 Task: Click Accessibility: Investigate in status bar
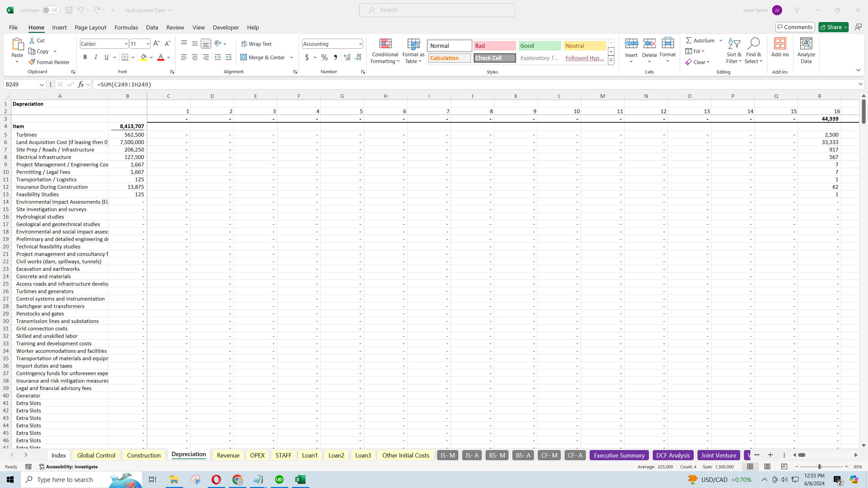click(68, 467)
